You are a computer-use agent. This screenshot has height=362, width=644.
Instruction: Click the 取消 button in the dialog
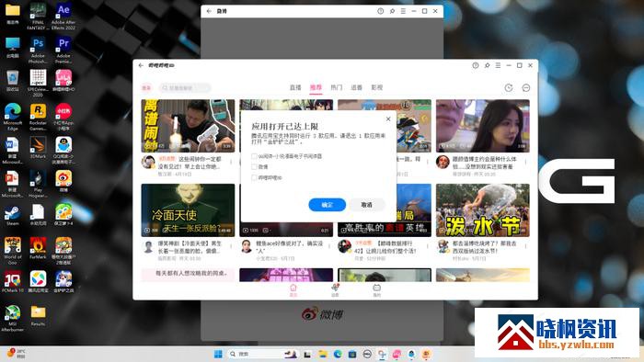366,205
